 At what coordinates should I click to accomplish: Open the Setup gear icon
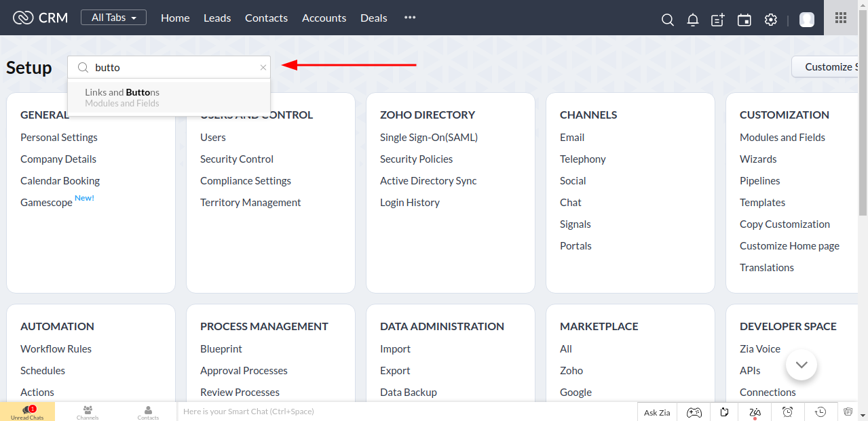[x=770, y=20]
